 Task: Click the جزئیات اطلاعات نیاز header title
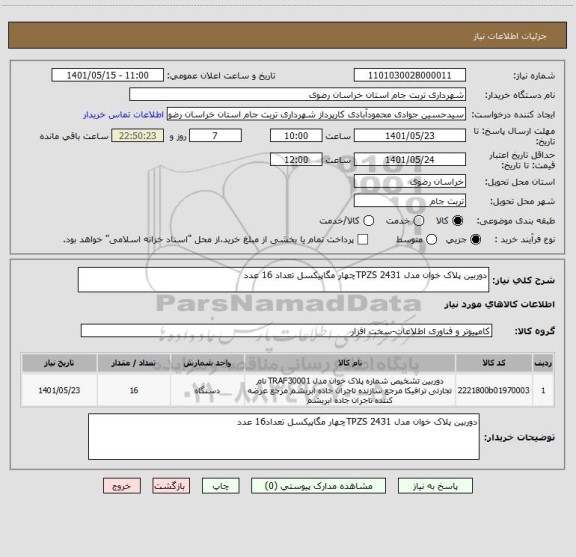click(x=510, y=36)
